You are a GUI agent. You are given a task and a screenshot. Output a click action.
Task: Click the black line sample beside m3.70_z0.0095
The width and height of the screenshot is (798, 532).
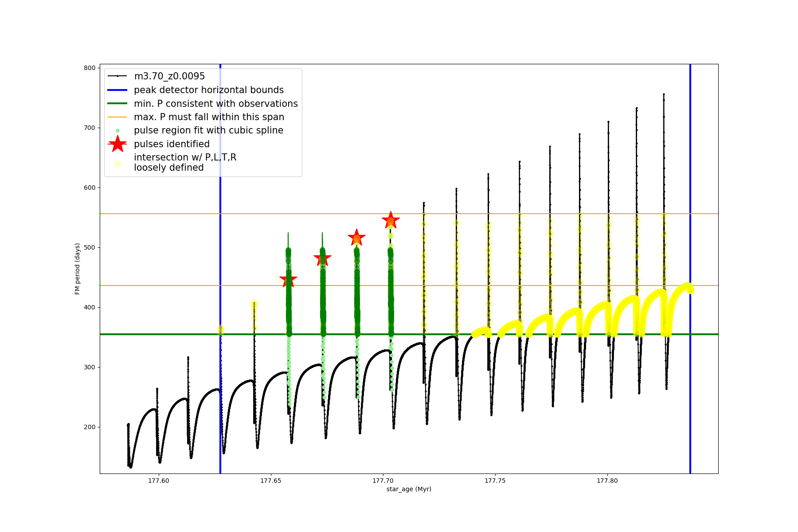(117, 76)
